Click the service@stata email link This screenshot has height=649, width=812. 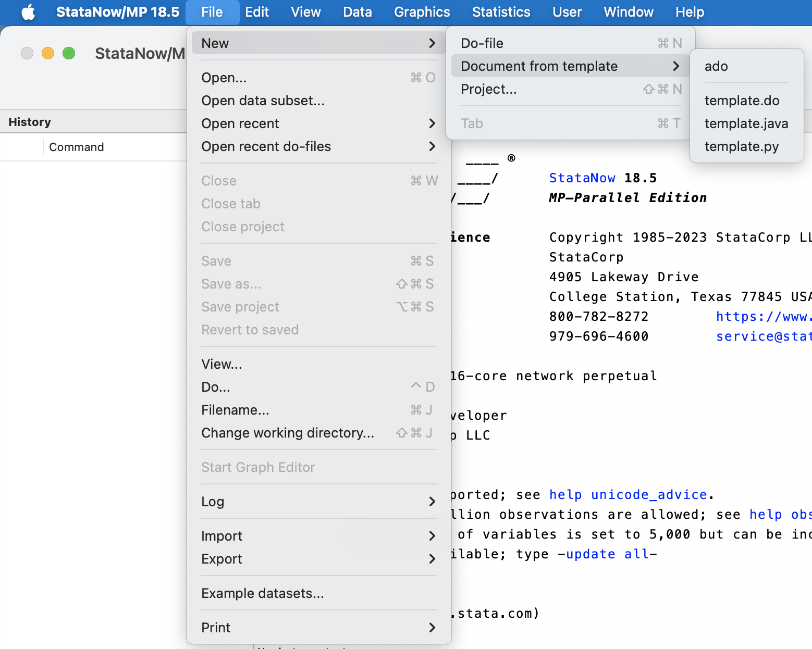coord(764,336)
